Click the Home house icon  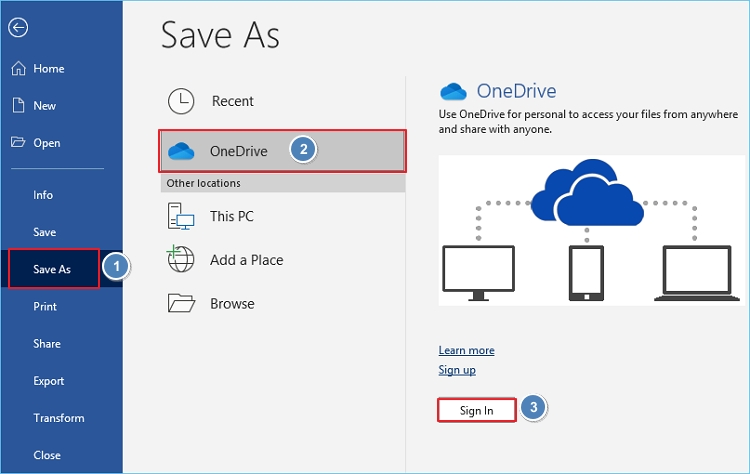[x=18, y=68]
